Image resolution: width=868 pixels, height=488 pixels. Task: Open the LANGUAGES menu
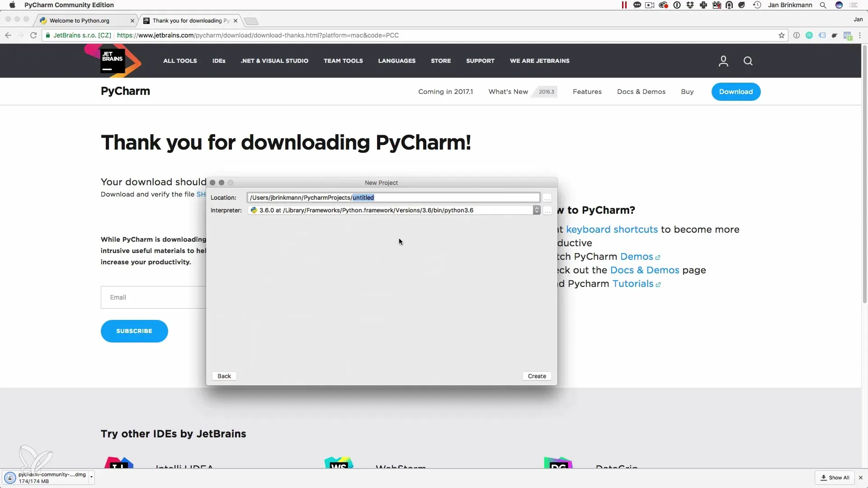tap(396, 61)
